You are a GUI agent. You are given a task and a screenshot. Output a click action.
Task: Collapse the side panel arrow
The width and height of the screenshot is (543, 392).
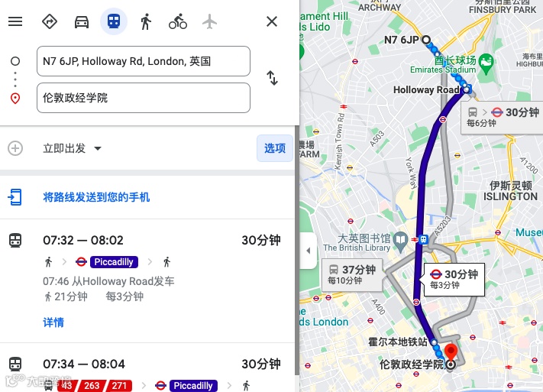point(309,251)
